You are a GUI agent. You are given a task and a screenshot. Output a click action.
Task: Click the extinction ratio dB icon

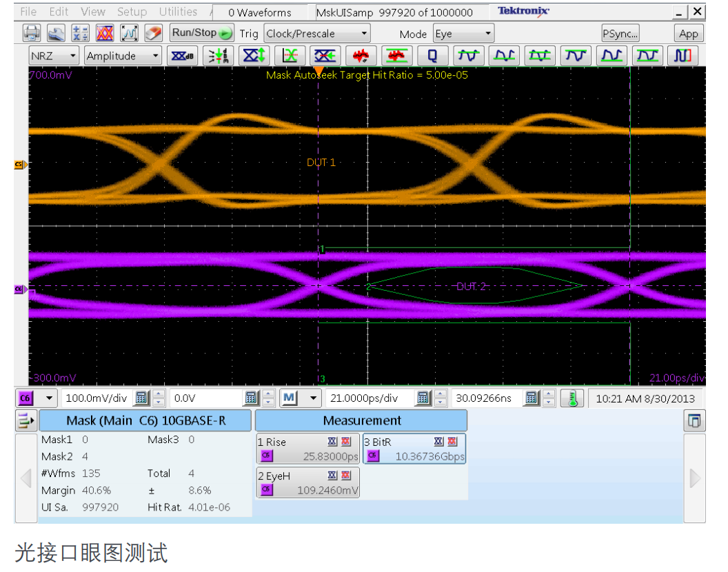182,56
